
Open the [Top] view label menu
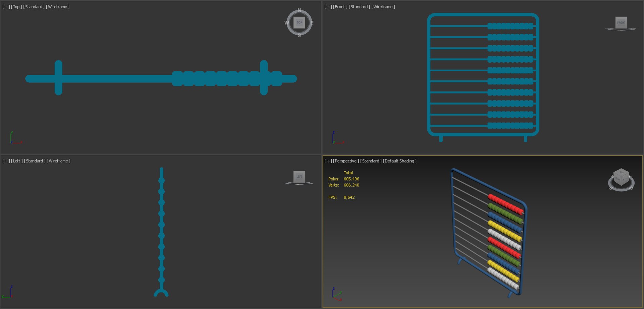16,7
